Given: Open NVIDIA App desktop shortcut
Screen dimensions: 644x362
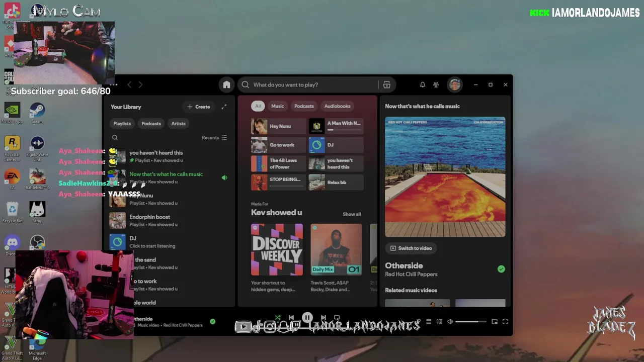Looking at the screenshot, I should 12,113.
